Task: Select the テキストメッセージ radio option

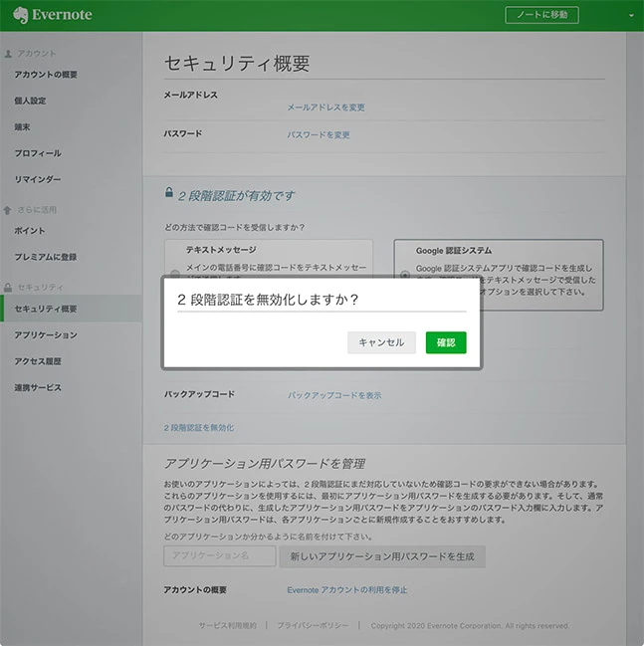Action: pyautogui.click(x=175, y=275)
